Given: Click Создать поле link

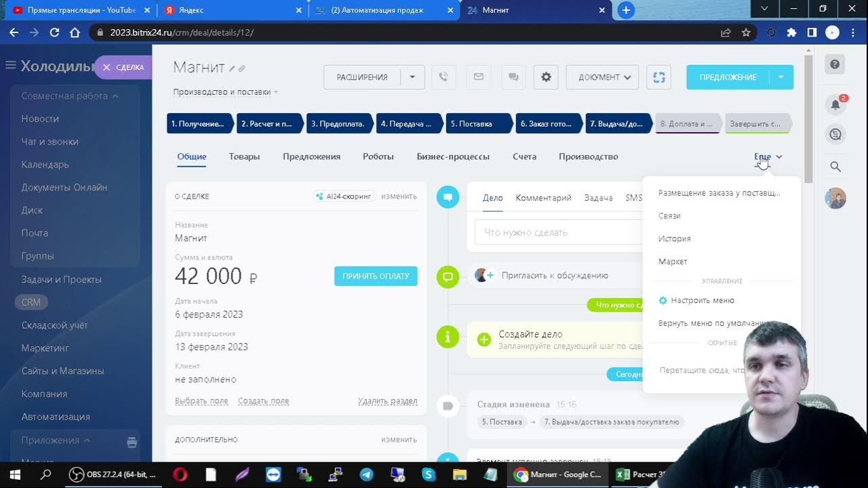Looking at the screenshot, I should tap(263, 401).
